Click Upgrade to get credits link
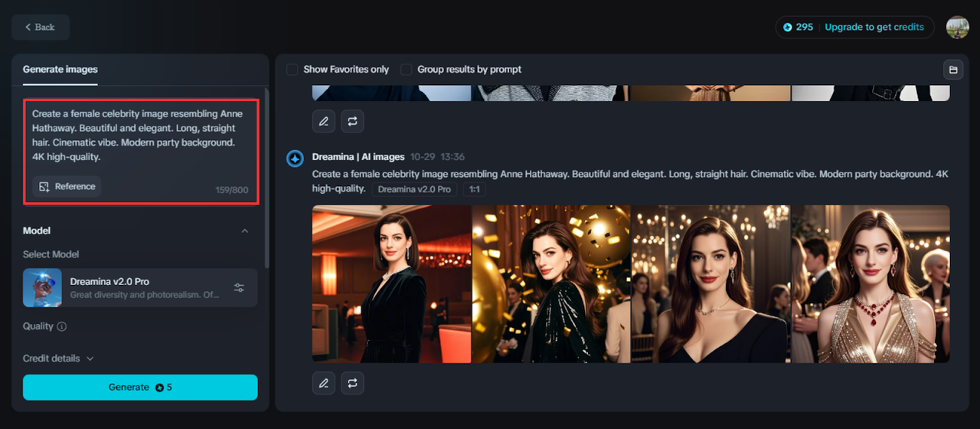Image resolution: width=980 pixels, height=429 pixels. [x=874, y=27]
